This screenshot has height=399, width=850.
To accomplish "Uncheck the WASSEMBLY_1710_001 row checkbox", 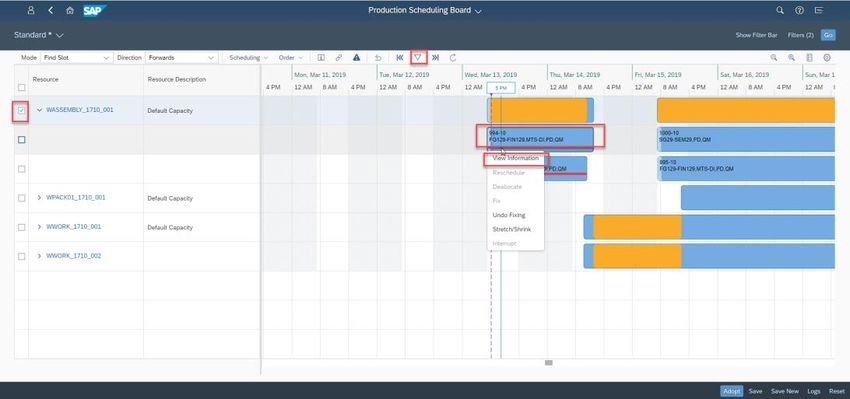I will coord(21,111).
